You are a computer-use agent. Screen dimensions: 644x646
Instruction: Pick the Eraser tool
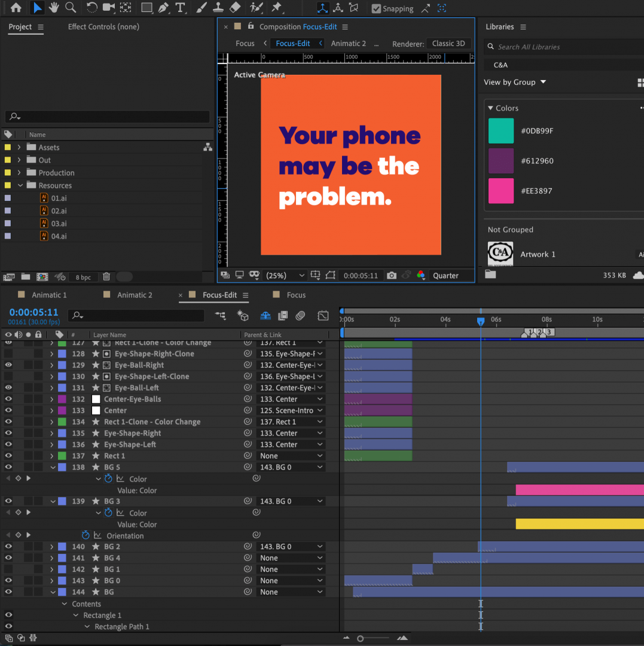tap(235, 8)
